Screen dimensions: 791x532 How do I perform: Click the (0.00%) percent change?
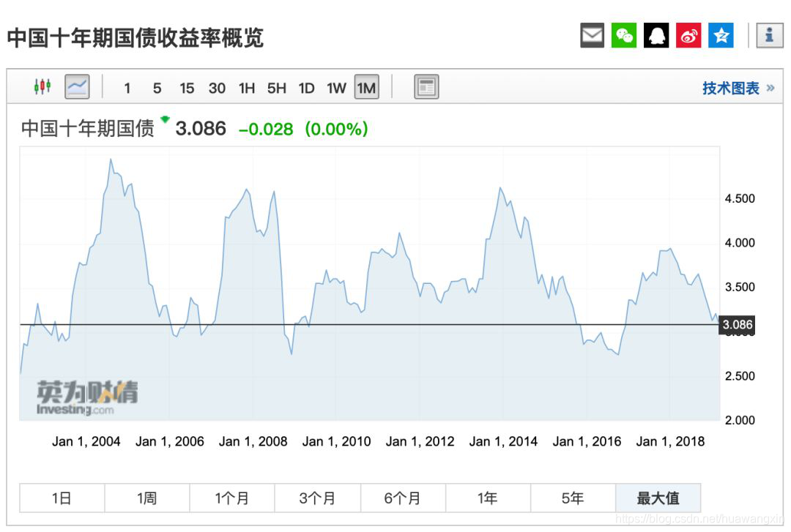(336, 129)
